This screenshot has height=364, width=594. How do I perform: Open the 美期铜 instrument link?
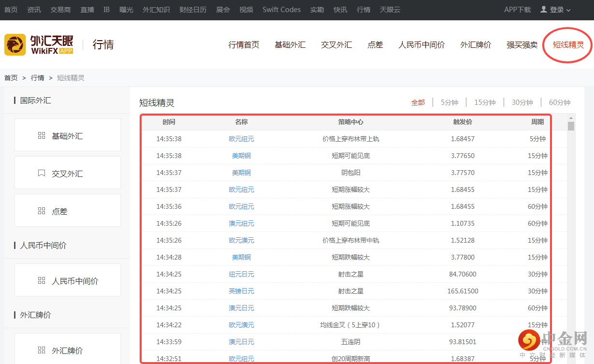coord(241,156)
